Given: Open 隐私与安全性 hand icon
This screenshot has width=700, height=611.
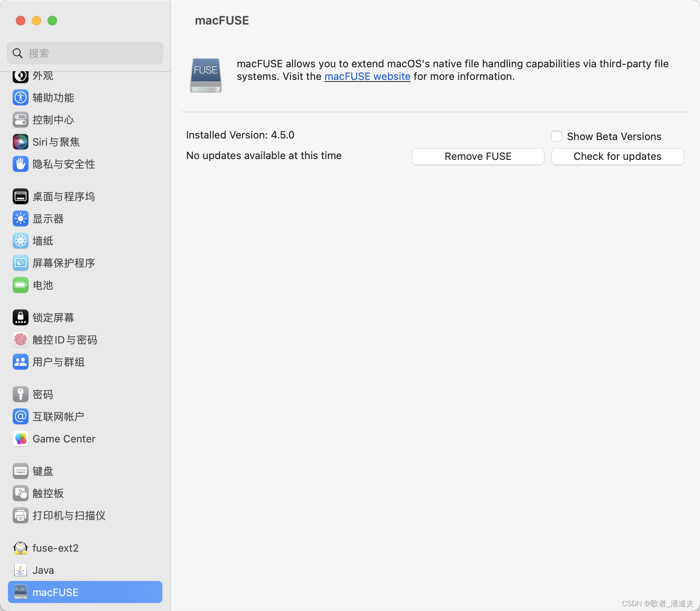Looking at the screenshot, I should pos(21,164).
